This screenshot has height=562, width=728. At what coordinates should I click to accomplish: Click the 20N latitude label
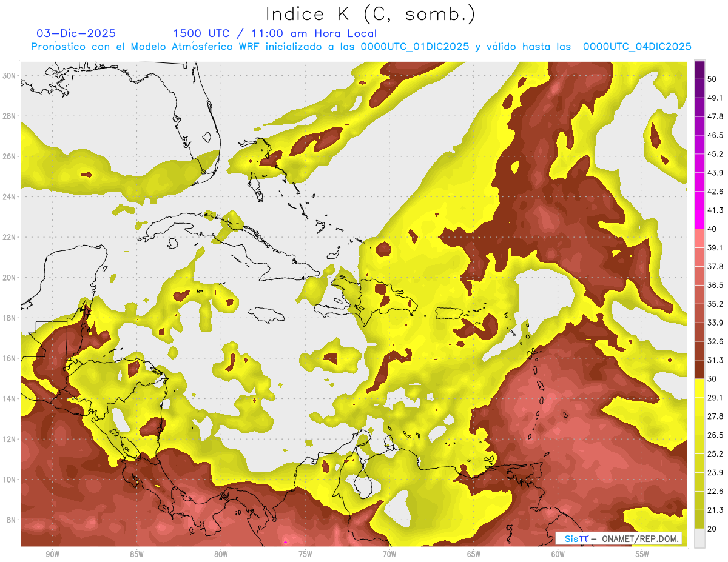click(x=10, y=278)
